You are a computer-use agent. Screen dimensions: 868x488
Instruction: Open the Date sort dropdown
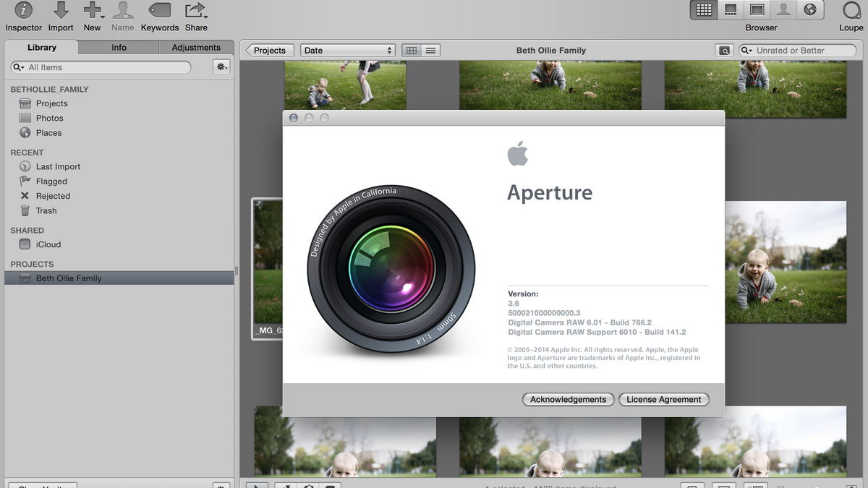pos(348,51)
